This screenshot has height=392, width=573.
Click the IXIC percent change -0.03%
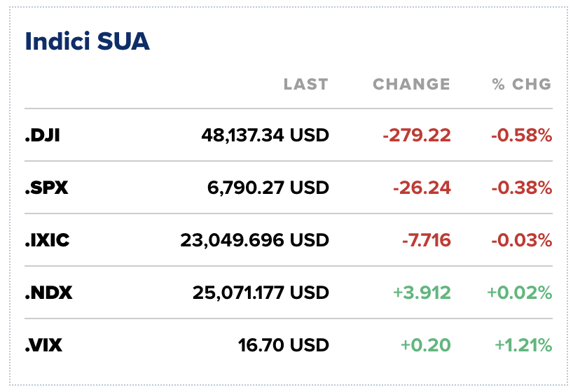pos(522,240)
